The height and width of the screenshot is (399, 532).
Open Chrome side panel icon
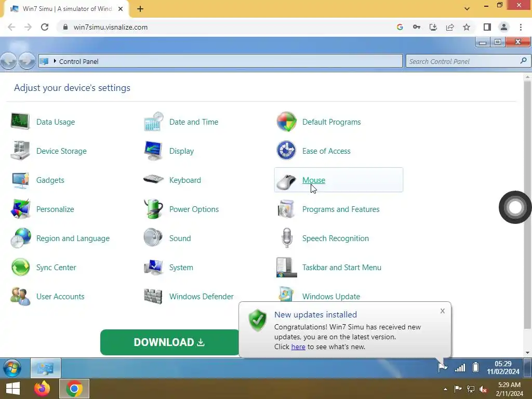(487, 27)
